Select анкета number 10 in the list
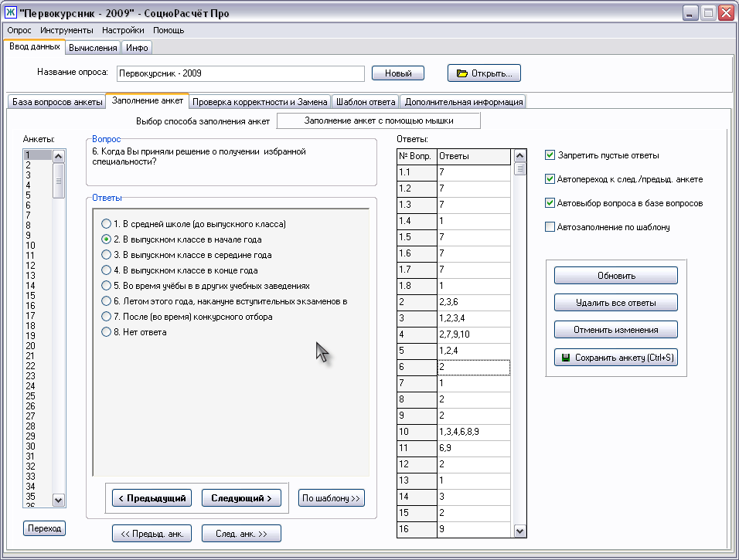Screen dimensions: 739x560 [x=30, y=246]
